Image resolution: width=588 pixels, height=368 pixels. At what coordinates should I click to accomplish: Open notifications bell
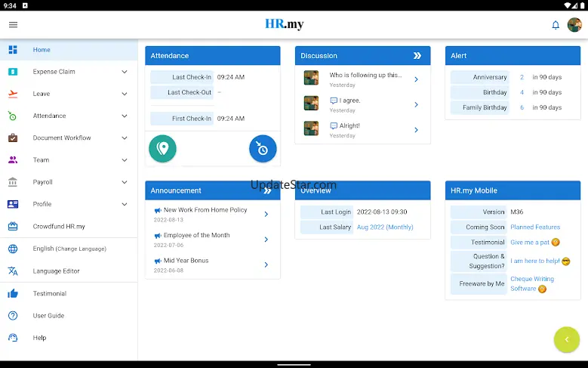(556, 25)
